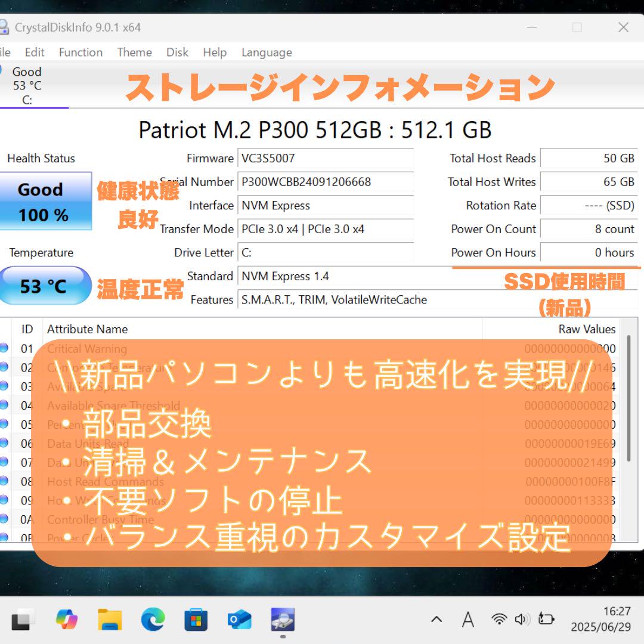The width and height of the screenshot is (644, 644).
Task: Open the volume speaker tray icon
Action: (x=522, y=618)
